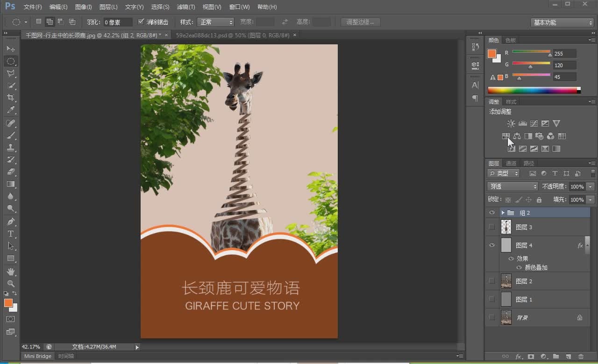Select the Hand tool
The height and width of the screenshot is (364, 598).
11,271
